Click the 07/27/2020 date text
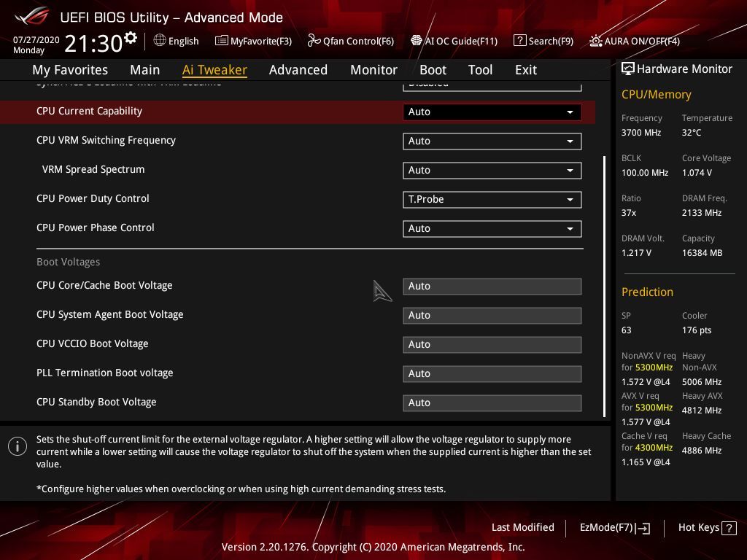The height and width of the screenshot is (560, 747). point(36,40)
